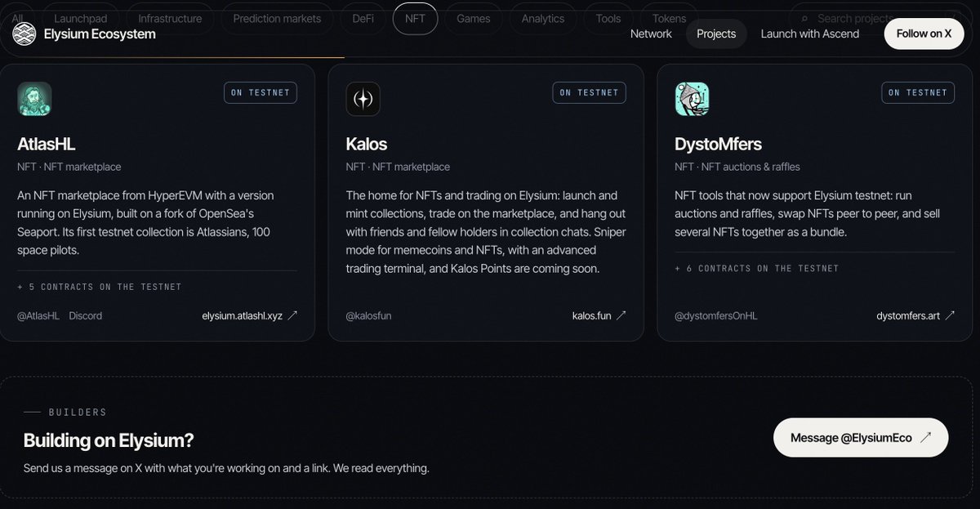Open the @kalosfun handle link
Screen dimensions: 980x509
[369, 315]
